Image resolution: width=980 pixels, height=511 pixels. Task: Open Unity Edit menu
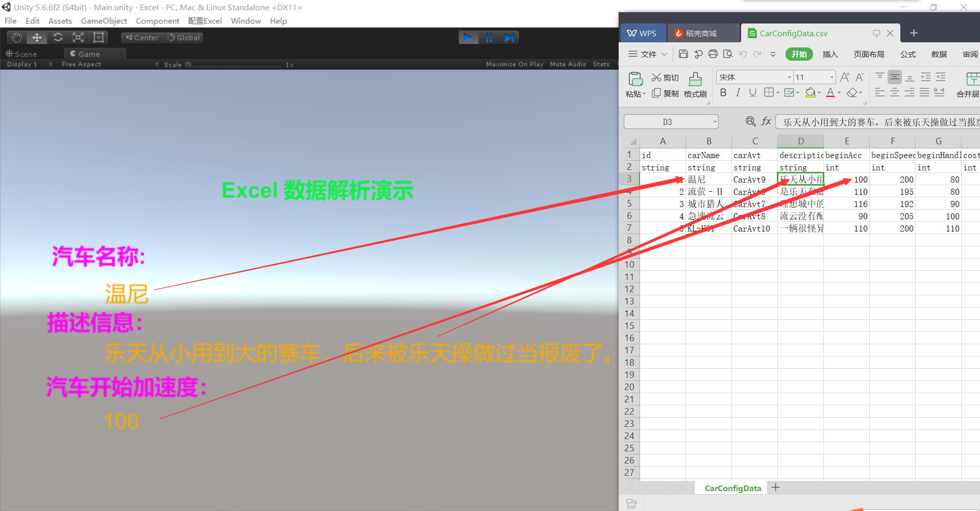coord(33,21)
